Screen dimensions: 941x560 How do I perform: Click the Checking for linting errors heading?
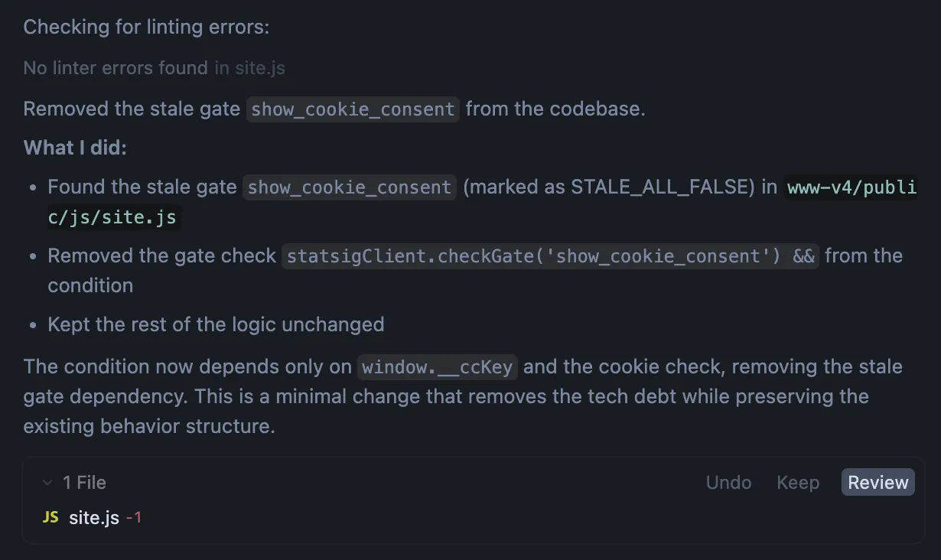(x=145, y=27)
